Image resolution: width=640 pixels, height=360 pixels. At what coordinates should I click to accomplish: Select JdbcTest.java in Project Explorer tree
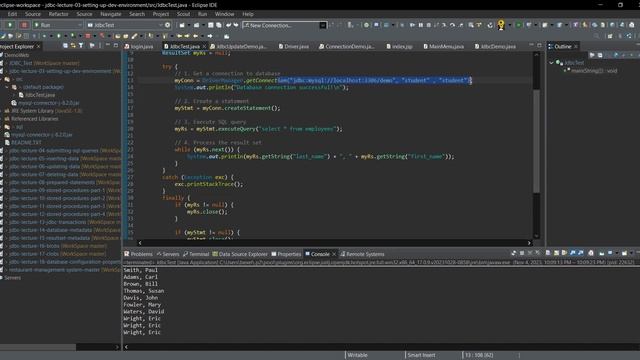click(x=36, y=95)
